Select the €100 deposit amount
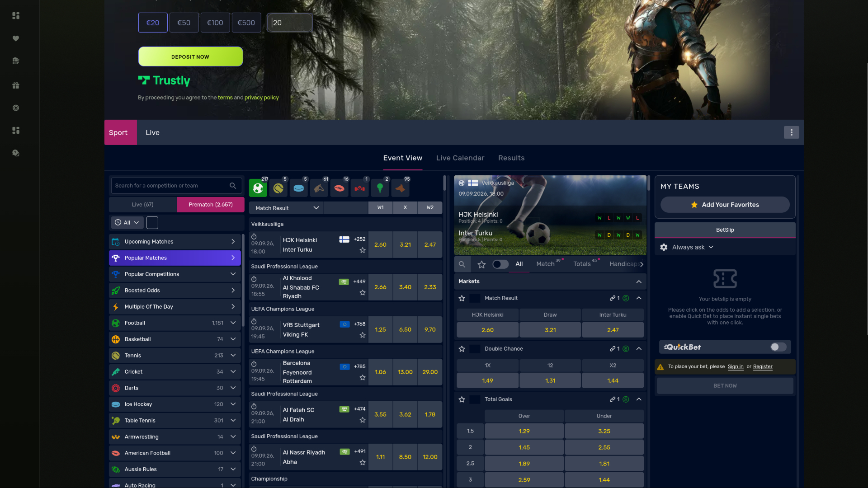This screenshot has width=868, height=488. 215,23
